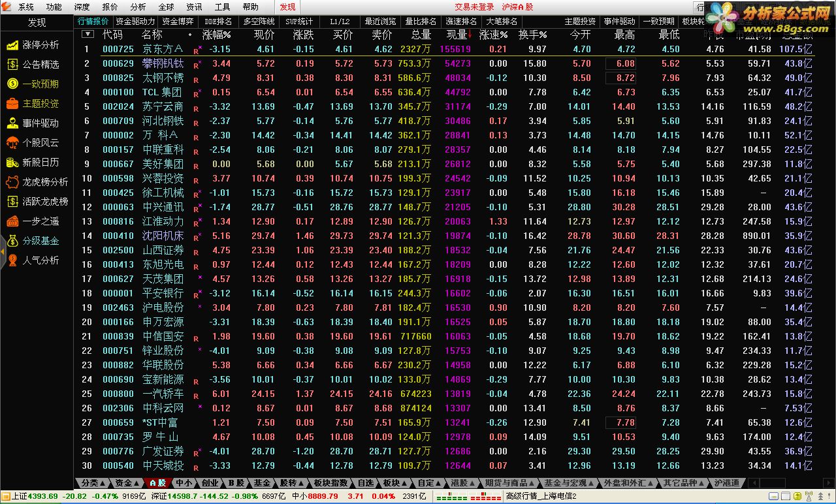
Task: Switch to the 多空阵线 top tab
Action: tap(259, 21)
